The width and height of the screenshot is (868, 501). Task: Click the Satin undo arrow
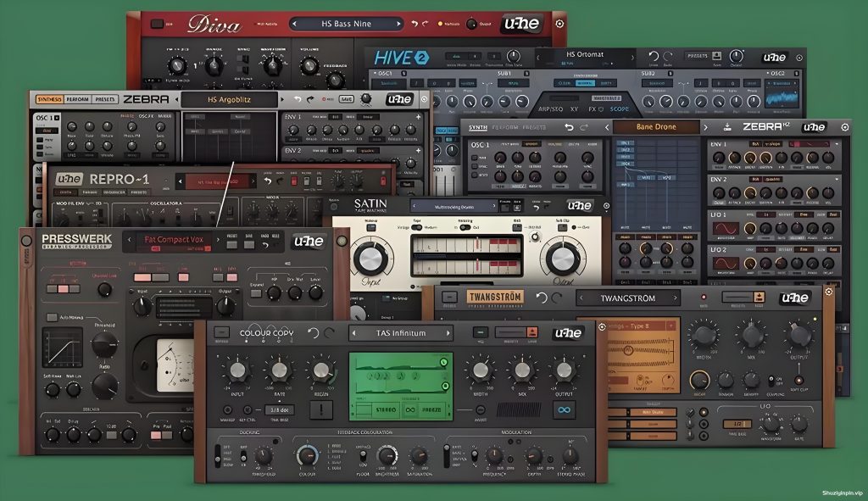coord(536,208)
